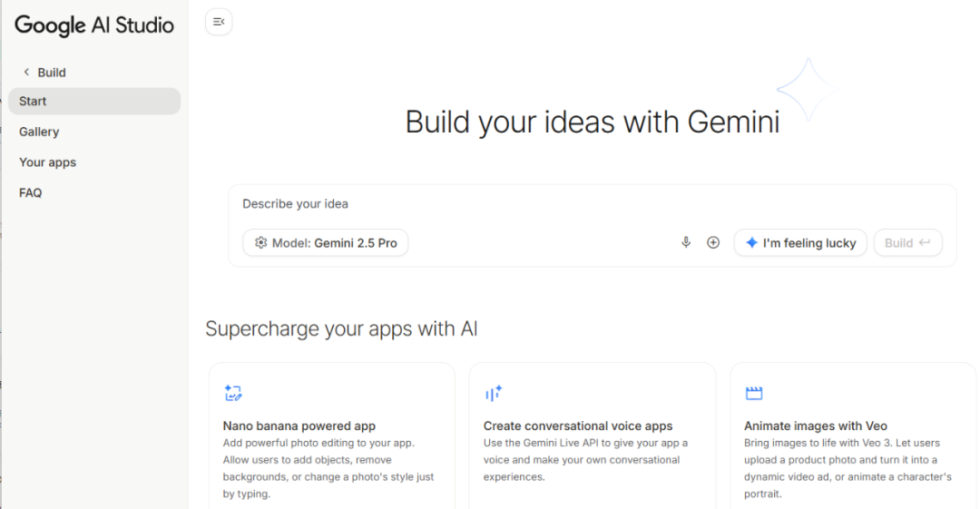Open the FAQ sidebar item
The width and height of the screenshot is (980, 509).
[31, 192]
